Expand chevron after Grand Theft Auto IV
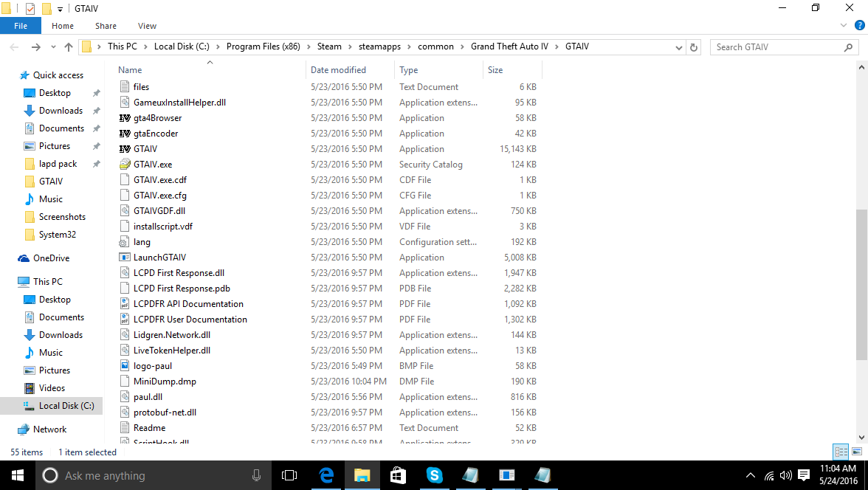The height and width of the screenshot is (490, 868). coord(557,46)
